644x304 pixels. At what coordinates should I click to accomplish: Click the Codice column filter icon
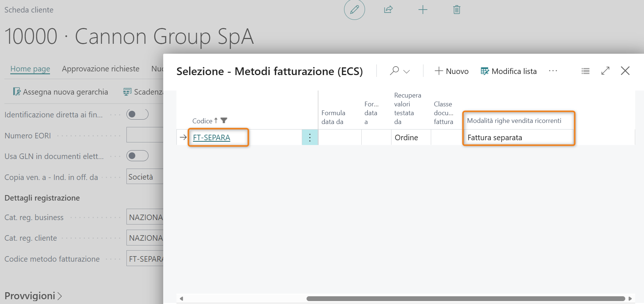[224, 120]
